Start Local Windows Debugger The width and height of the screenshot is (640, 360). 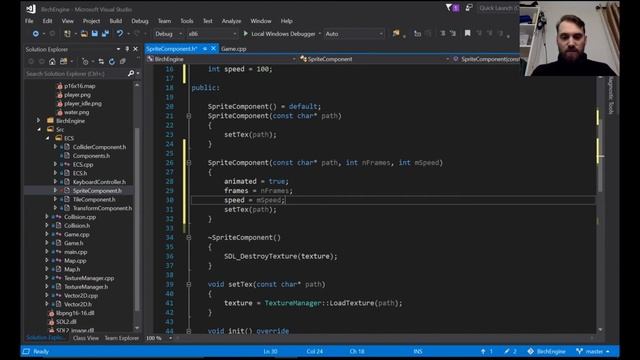(279, 34)
